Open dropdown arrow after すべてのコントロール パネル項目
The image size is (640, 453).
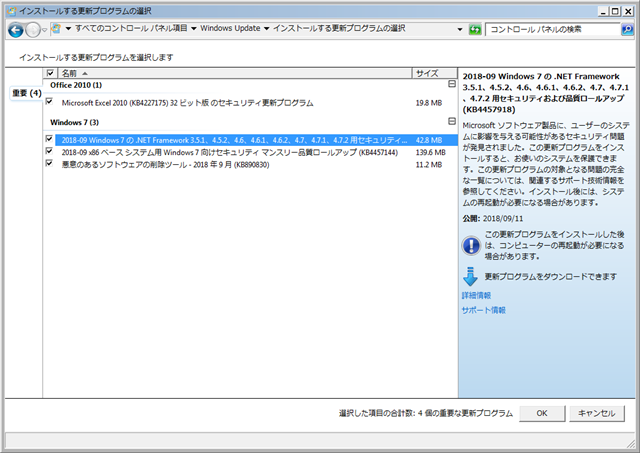click(193, 29)
